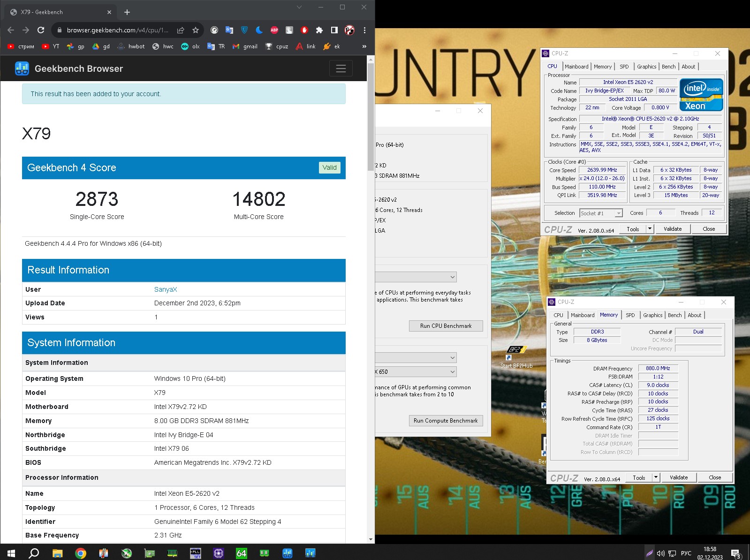Run Compute Benchmark in Geekbench window
Screen dimensions: 750x560
click(446, 421)
